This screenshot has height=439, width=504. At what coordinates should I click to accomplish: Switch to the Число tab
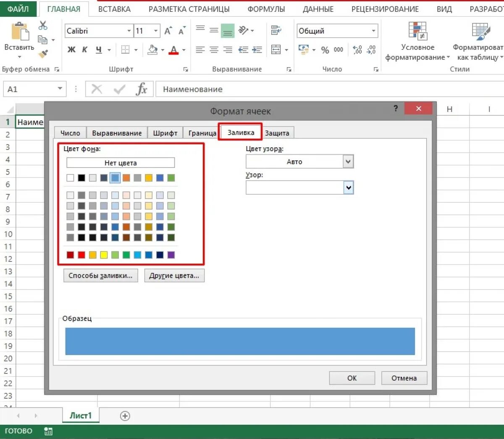tap(70, 133)
